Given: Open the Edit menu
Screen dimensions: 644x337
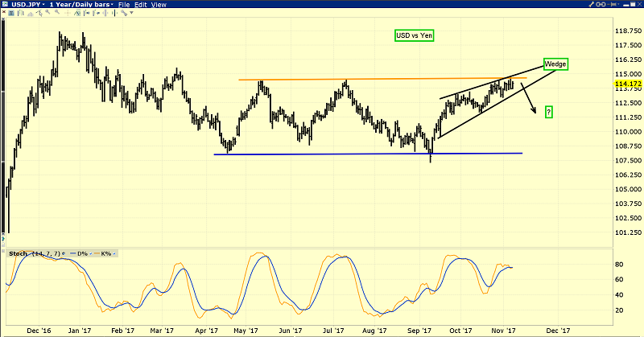Looking at the screenshot, I should (139, 5).
